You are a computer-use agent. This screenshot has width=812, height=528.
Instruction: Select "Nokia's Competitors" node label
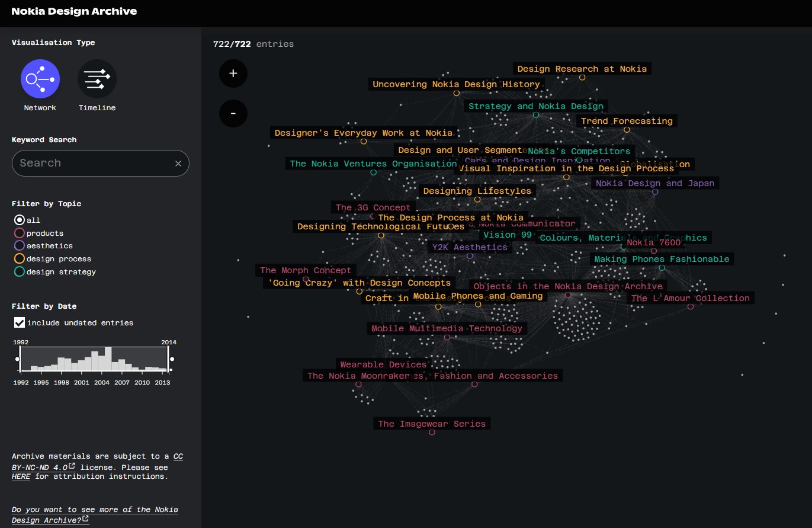click(579, 151)
